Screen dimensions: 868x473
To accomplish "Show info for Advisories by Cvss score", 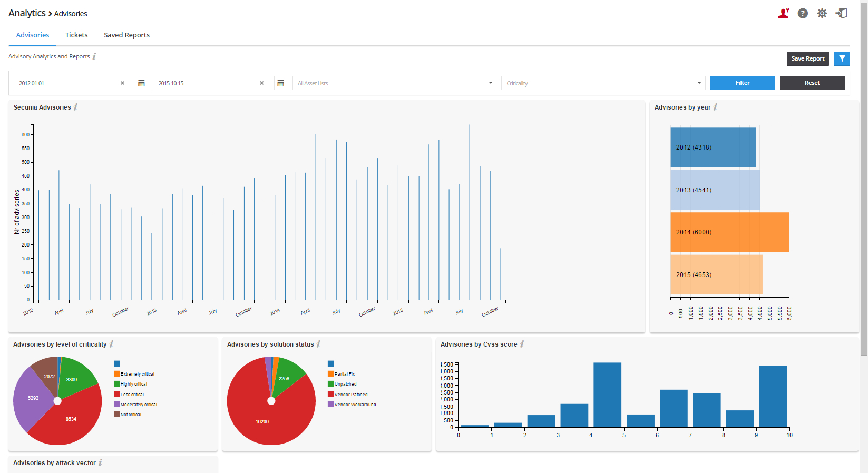I will 522,344.
